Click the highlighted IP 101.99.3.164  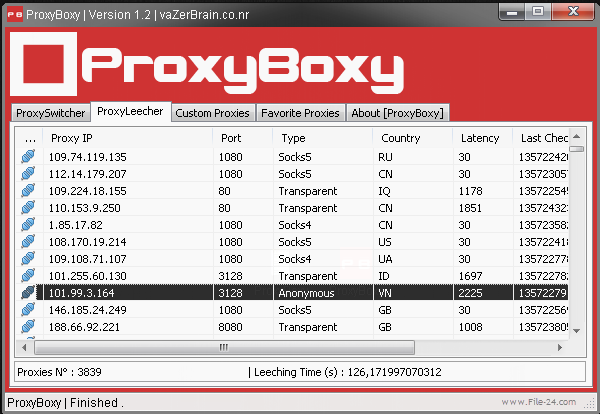(x=82, y=293)
